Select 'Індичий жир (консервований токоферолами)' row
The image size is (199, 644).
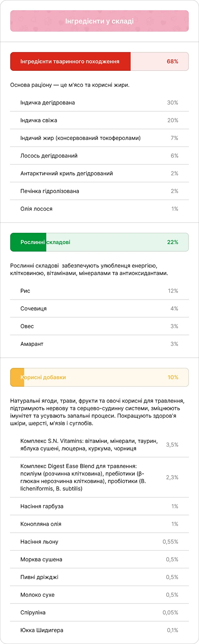pyautogui.click(x=99, y=138)
